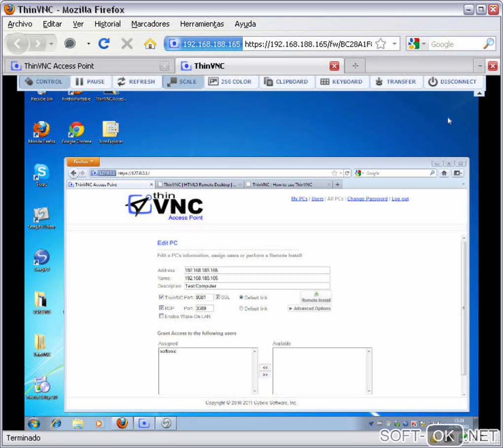This screenshot has height=448, width=503.
Task: Click the Skype desktop icon
Action: coord(41,175)
